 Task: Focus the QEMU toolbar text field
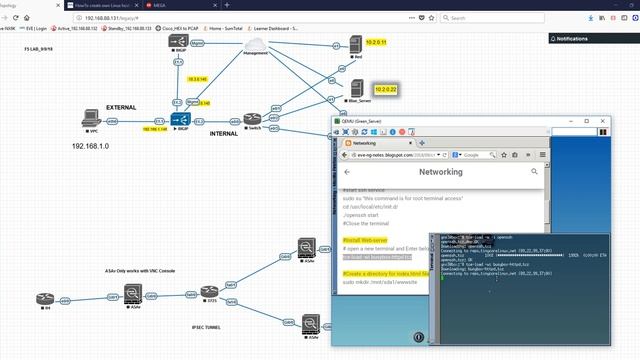(x=574, y=131)
